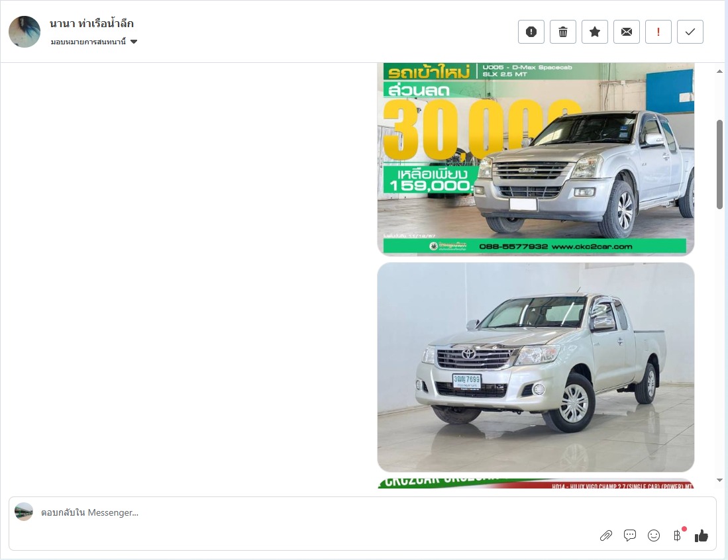Open the D-Max Spacecab promo image

(536, 159)
